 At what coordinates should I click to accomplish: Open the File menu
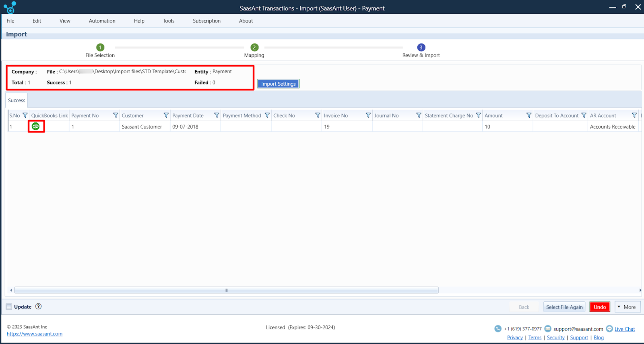point(10,21)
